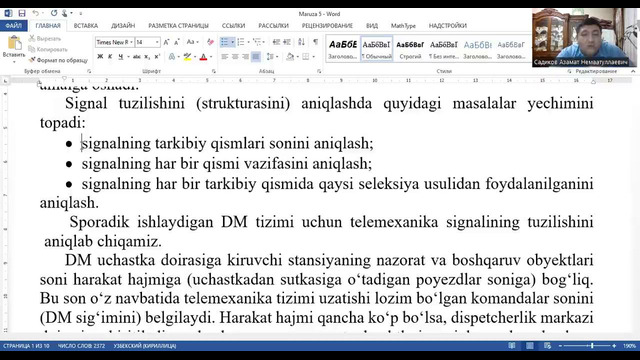Open Font dialog launcher (Шрифт)
Viewport: 640px width, 360px height.
coord(213,71)
